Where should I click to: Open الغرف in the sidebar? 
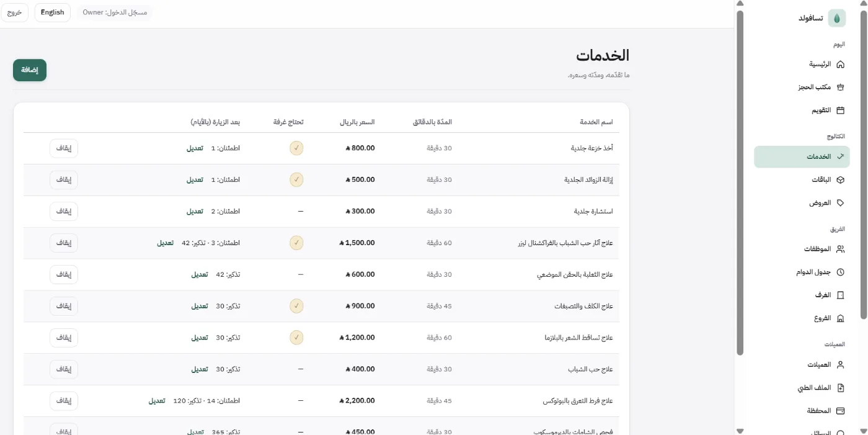(802, 295)
